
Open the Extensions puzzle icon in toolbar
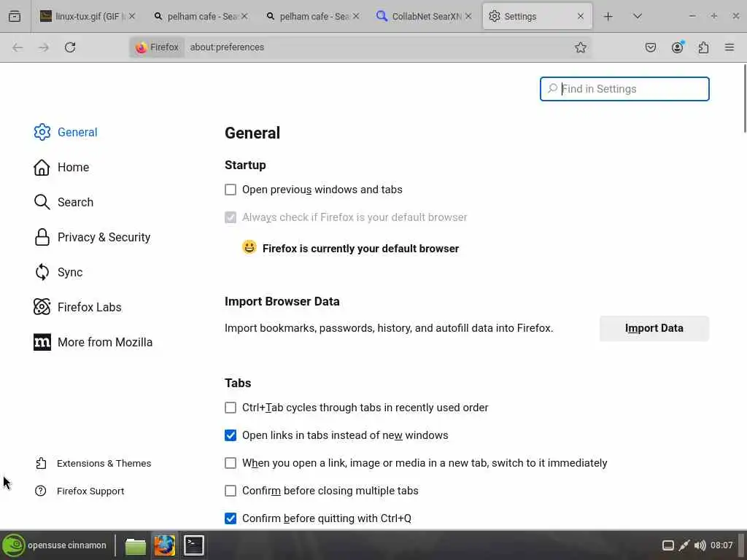(703, 47)
